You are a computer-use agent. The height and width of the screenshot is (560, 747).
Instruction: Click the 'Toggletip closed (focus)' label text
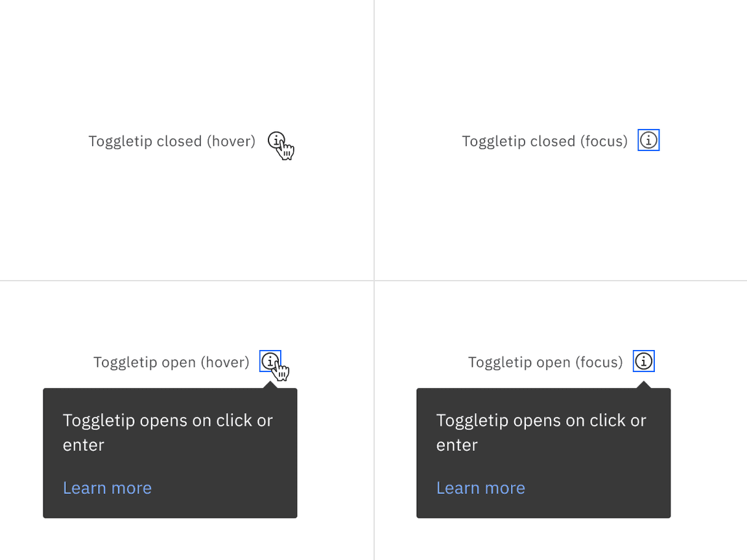click(x=544, y=141)
